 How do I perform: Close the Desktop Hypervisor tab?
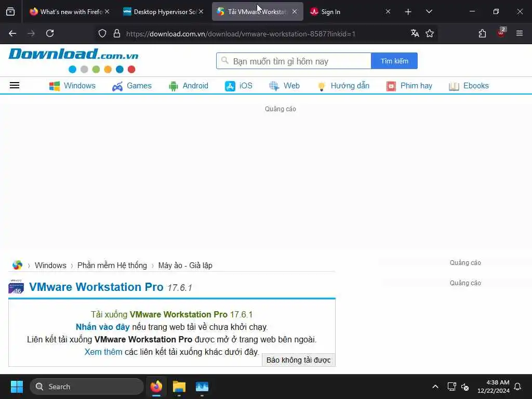(x=201, y=12)
